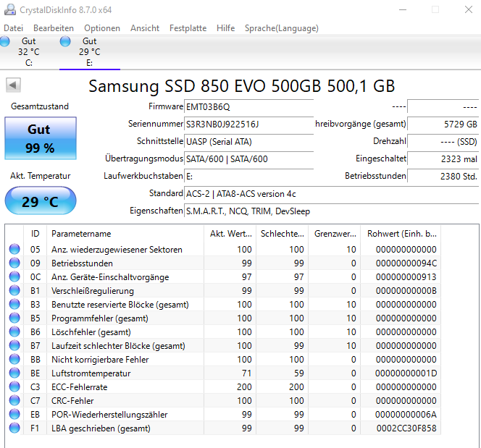Click the Betriebsstunden value 2380 Std.
The height and width of the screenshot is (448, 481).
pos(443,177)
